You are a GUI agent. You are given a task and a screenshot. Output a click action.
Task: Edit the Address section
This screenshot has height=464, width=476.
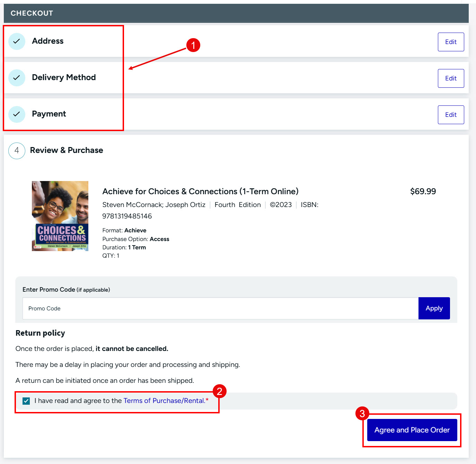(x=450, y=42)
